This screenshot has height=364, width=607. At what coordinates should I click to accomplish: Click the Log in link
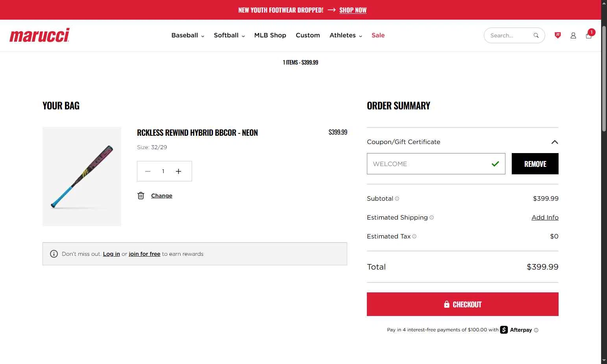[x=111, y=254]
